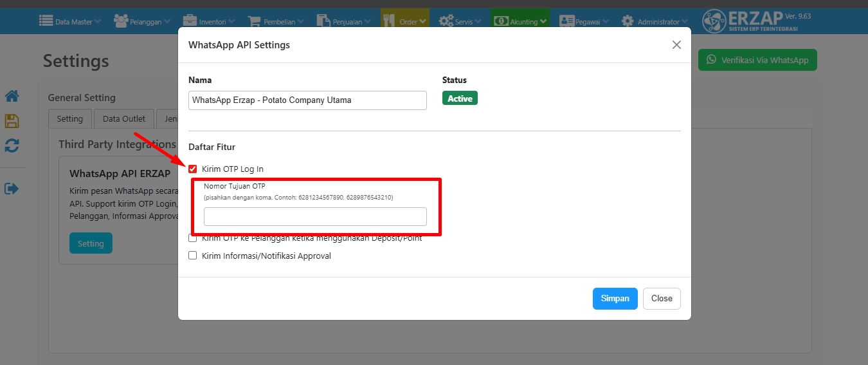Click the home icon in left sidebar
The height and width of the screenshot is (365, 868).
point(12,96)
